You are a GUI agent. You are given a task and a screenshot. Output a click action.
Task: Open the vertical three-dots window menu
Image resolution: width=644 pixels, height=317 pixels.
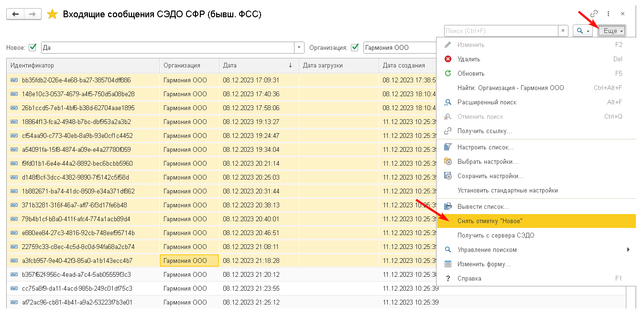tap(608, 14)
